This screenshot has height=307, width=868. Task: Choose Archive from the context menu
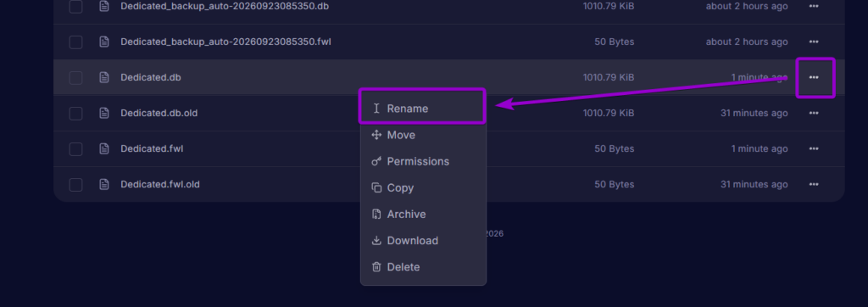(x=423, y=215)
